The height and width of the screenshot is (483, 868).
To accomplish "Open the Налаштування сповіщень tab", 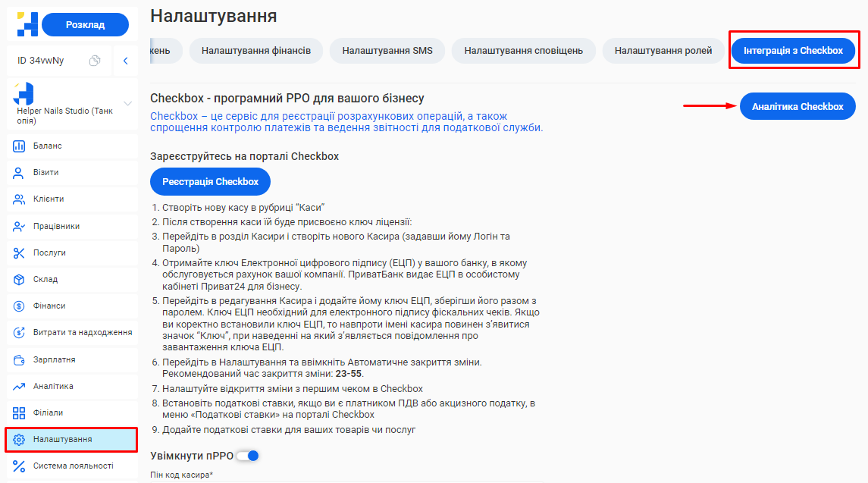I will pyautogui.click(x=523, y=51).
